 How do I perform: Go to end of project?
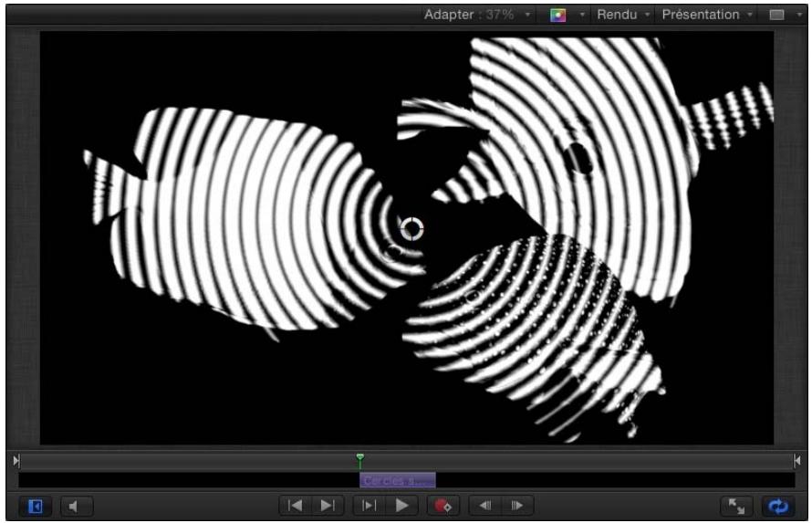328,505
